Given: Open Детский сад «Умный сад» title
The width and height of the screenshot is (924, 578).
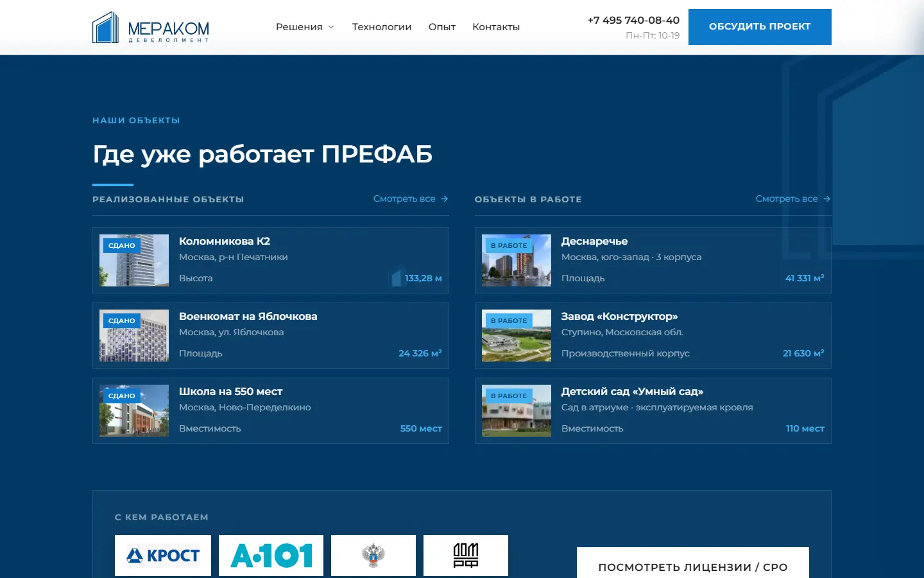Looking at the screenshot, I should pos(633,391).
